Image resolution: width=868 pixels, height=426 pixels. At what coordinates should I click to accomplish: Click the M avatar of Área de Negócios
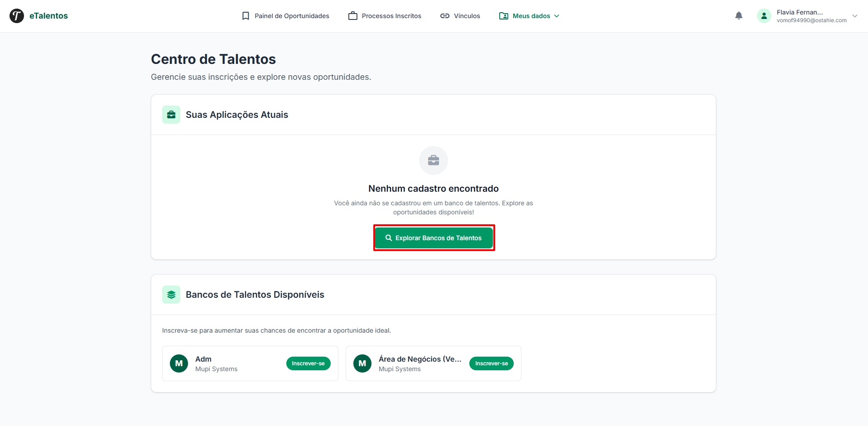point(362,363)
